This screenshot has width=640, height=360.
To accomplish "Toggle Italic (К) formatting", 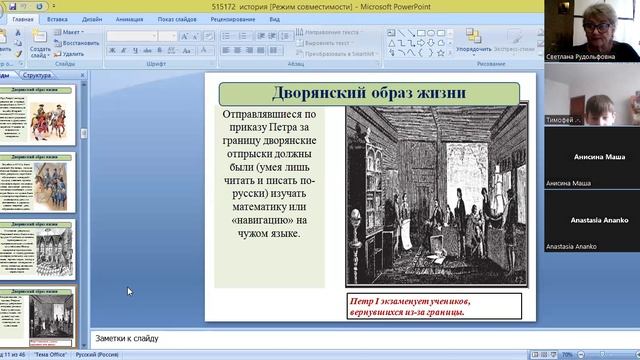I will [124, 51].
